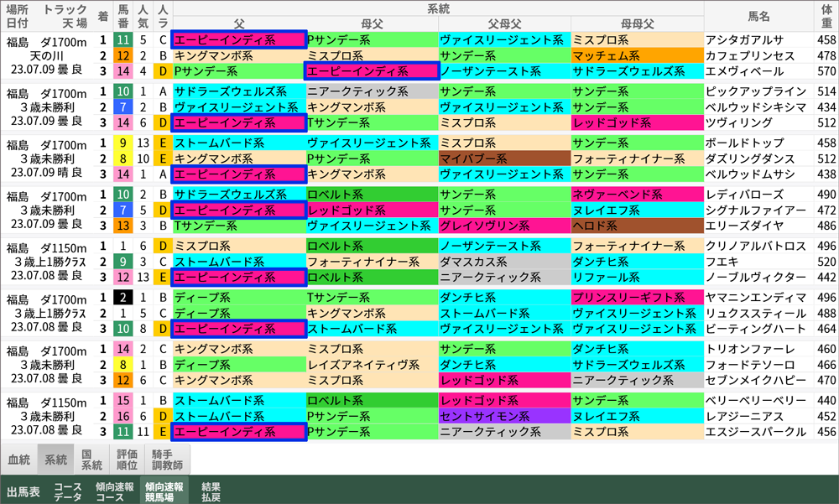Click horse name フォードテソーロ
The height and width of the screenshot is (504, 839).
[749, 364]
